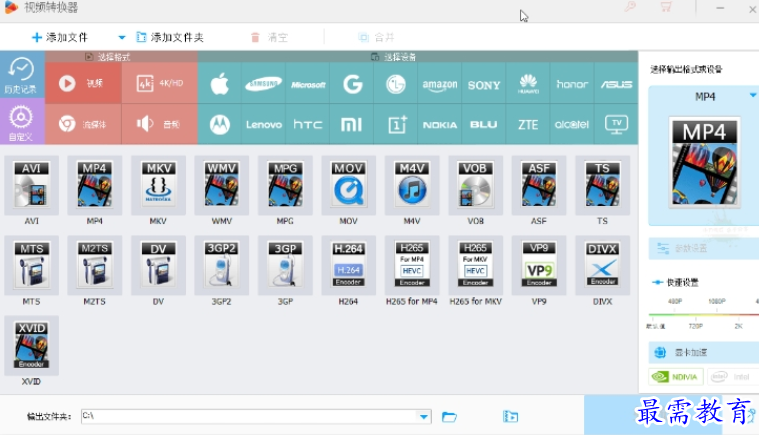Image resolution: width=759 pixels, height=443 pixels.
Task: Open the Nokia device presets
Action: [440, 124]
